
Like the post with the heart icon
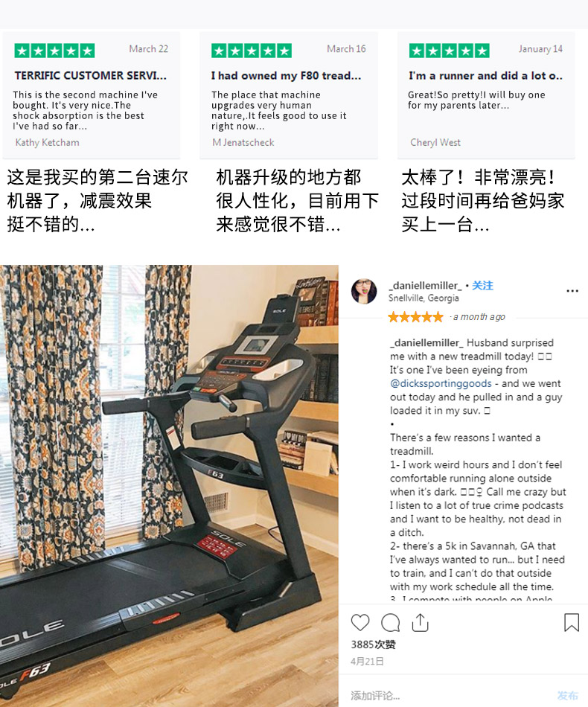pos(359,623)
